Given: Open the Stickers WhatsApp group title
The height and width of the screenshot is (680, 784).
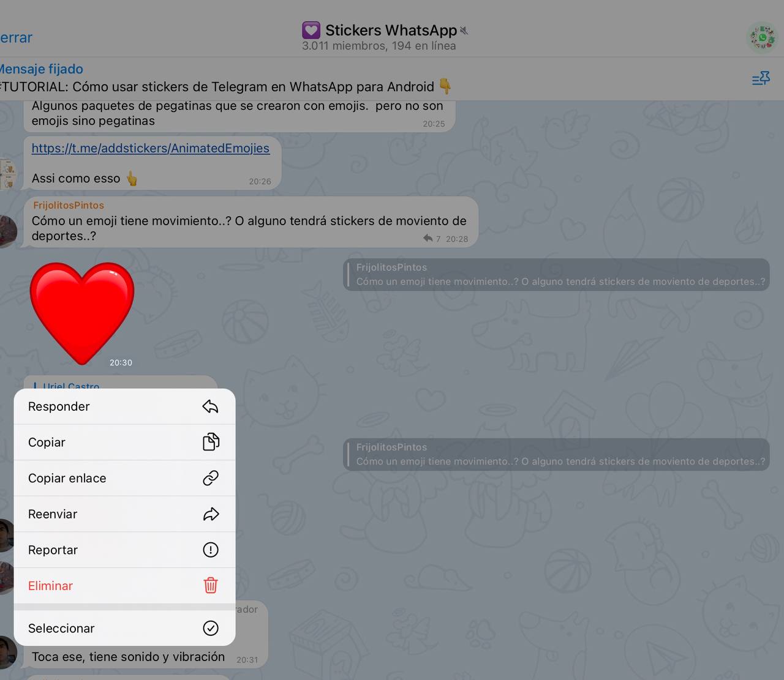Looking at the screenshot, I should 391,30.
